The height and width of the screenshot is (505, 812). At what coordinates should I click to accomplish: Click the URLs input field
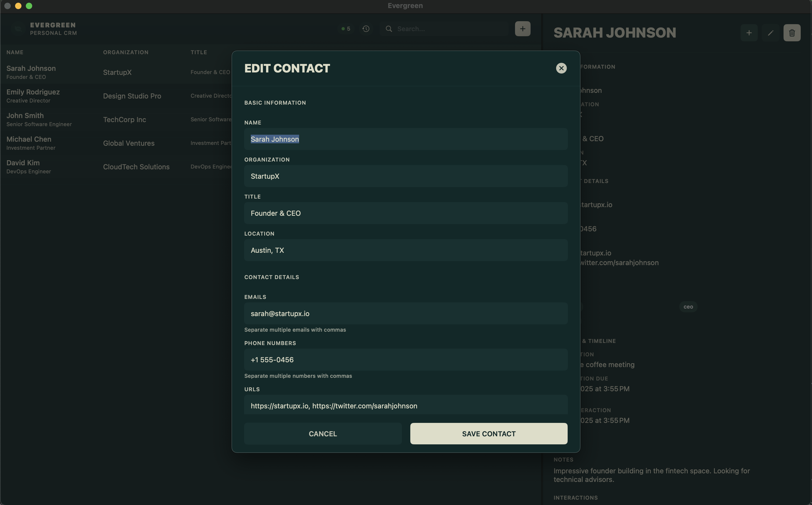coord(405,405)
